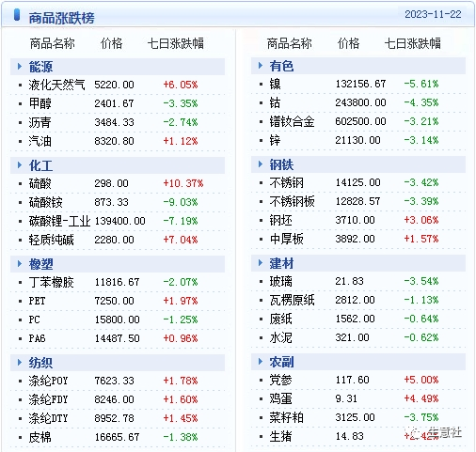Click the price 132156.67 for 镍
Viewport: 476px width, 452px height.
(x=360, y=84)
